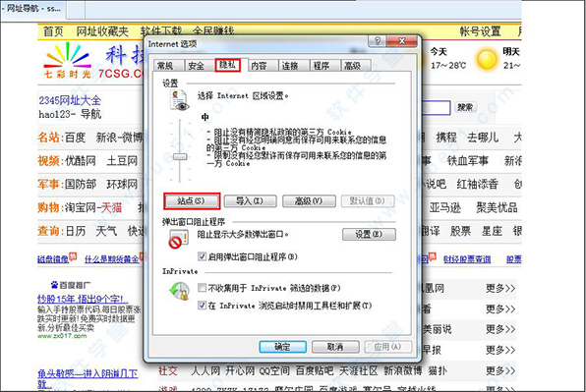Open the 天气 query link

106,231
